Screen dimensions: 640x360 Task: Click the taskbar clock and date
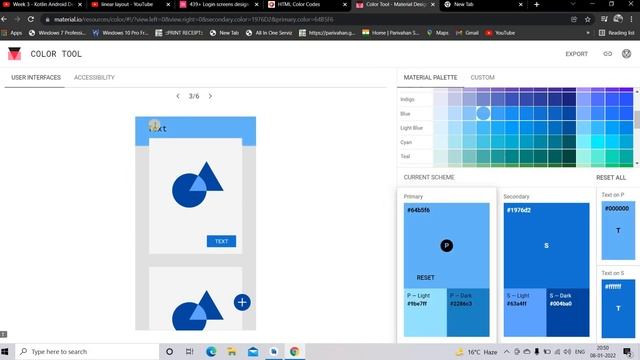(x=602, y=351)
